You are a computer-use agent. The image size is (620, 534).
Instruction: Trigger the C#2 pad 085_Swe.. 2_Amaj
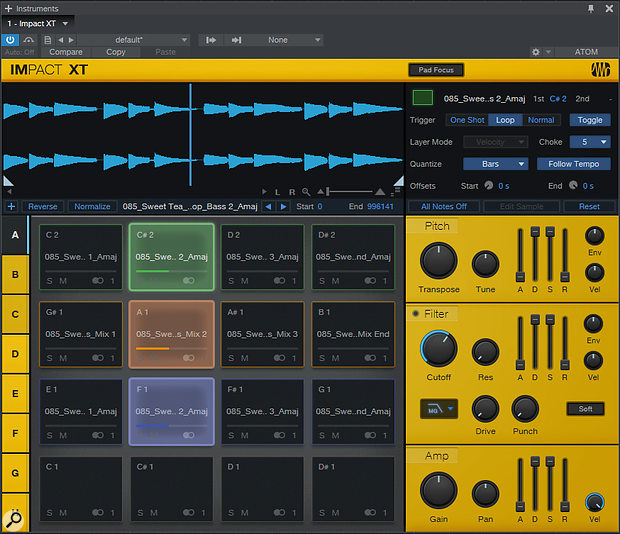[172, 257]
